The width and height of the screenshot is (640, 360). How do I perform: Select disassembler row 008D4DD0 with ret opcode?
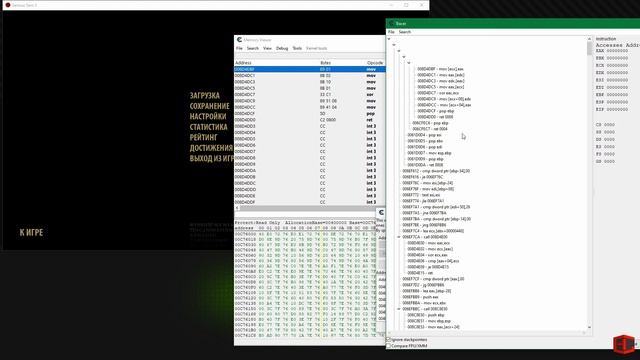[x=310, y=120]
